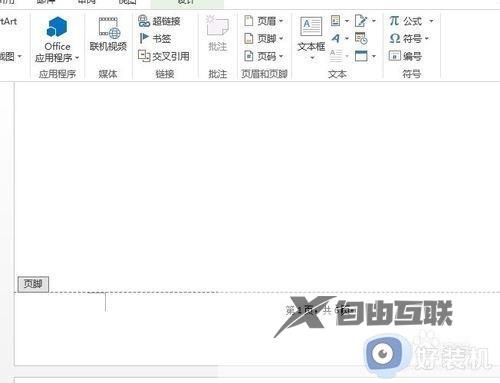Expand the signature line dropdown arrow

(x=374, y=21)
